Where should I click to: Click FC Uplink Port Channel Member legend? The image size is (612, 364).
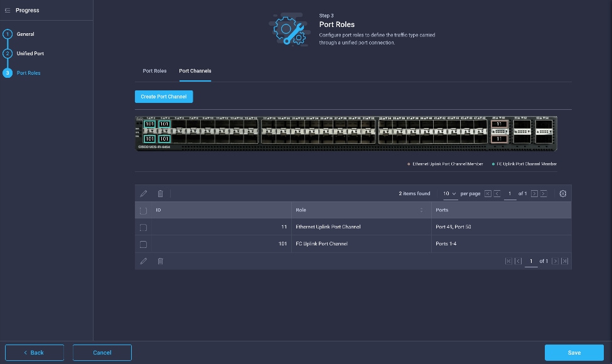pyautogui.click(x=524, y=164)
